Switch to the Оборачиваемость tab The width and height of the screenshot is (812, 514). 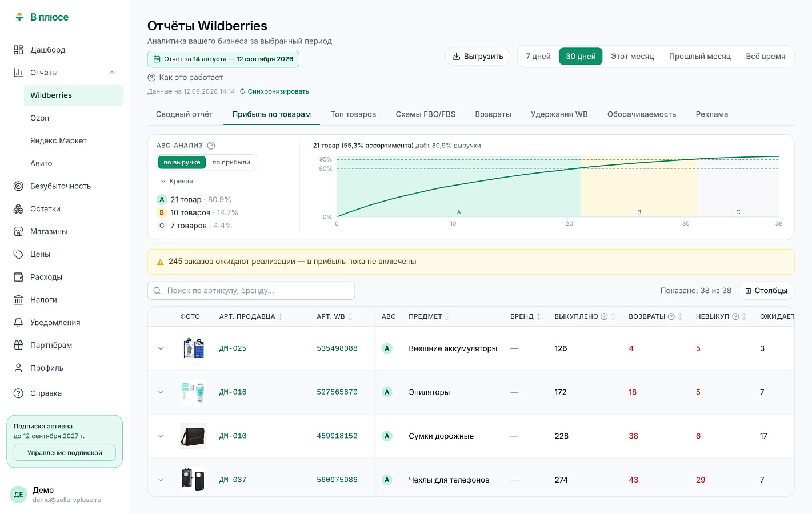(x=642, y=114)
